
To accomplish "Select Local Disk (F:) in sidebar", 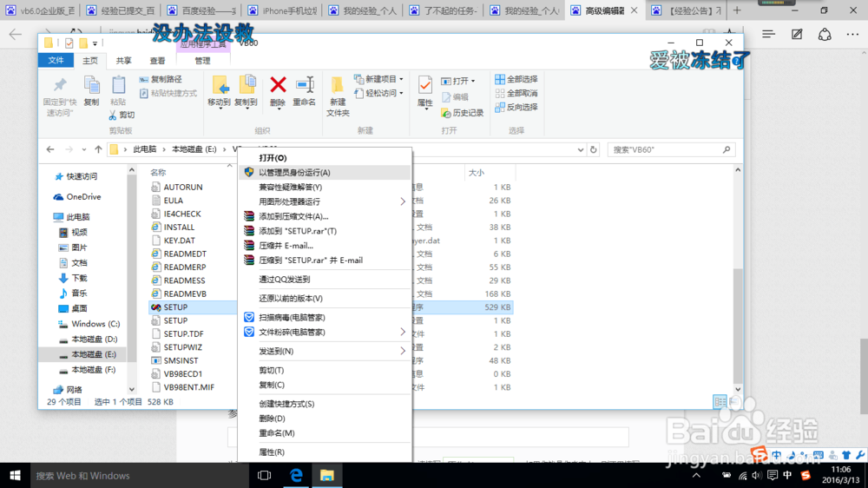I will (x=88, y=369).
